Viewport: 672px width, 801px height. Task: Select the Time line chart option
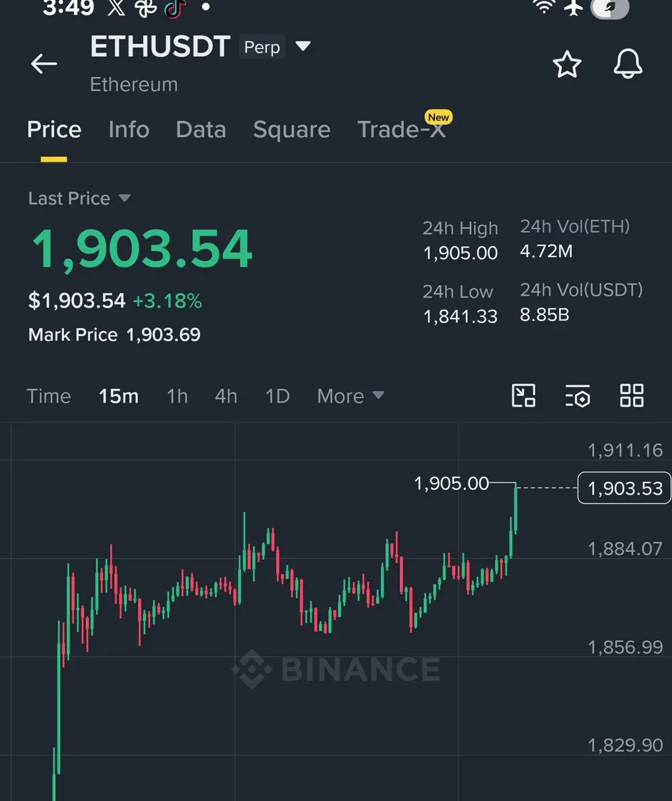pos(49,396)
